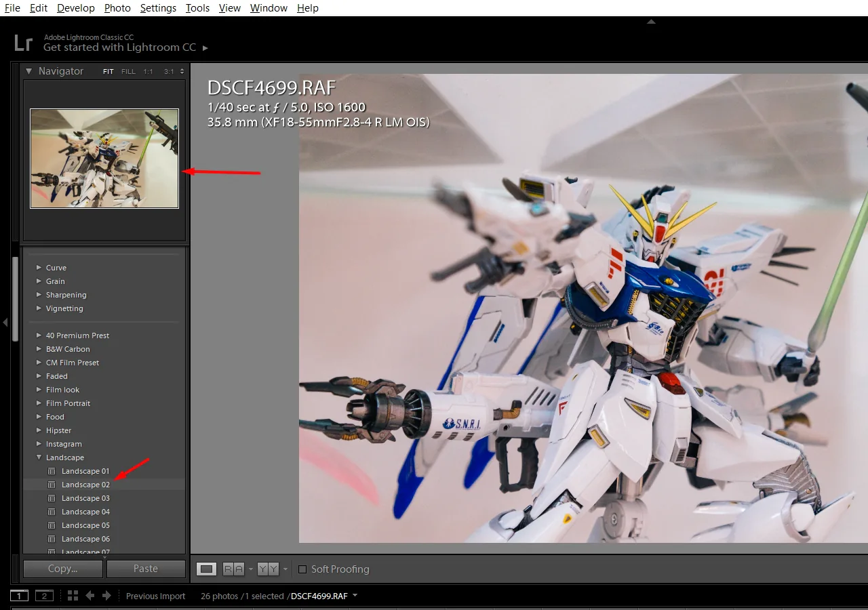
Task: Collapse the left panel group with edge arrow
Action: click(x=5, y=323)
